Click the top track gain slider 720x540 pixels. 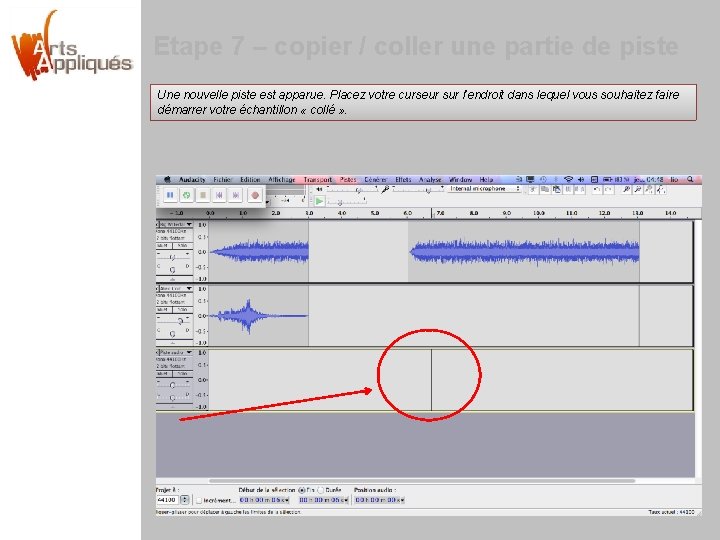(173, 257)
